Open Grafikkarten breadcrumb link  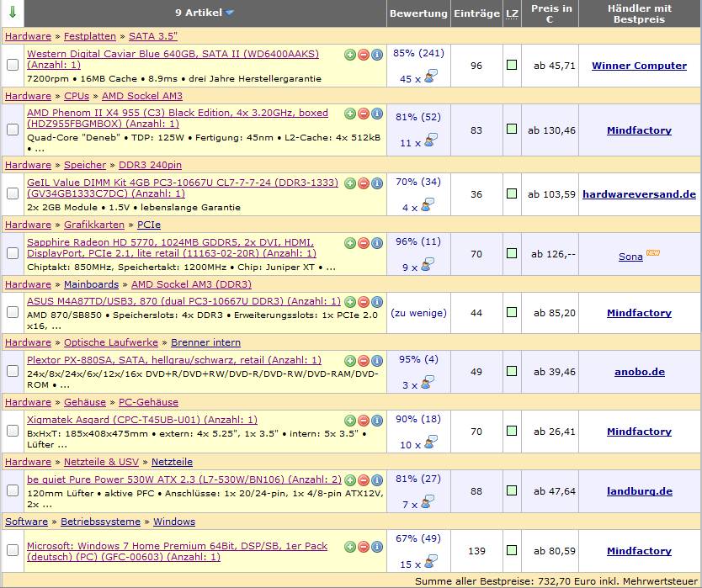click(94, 225)
